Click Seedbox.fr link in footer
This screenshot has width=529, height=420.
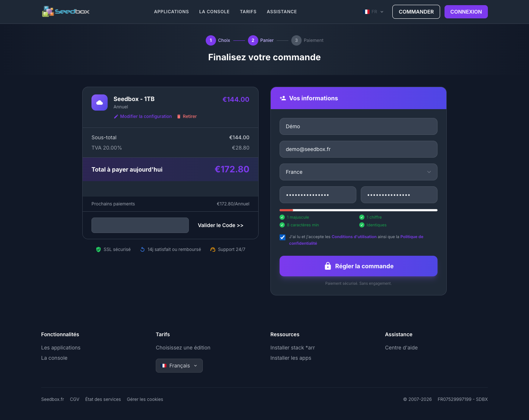pyautogui.click(x=53, y=399)
